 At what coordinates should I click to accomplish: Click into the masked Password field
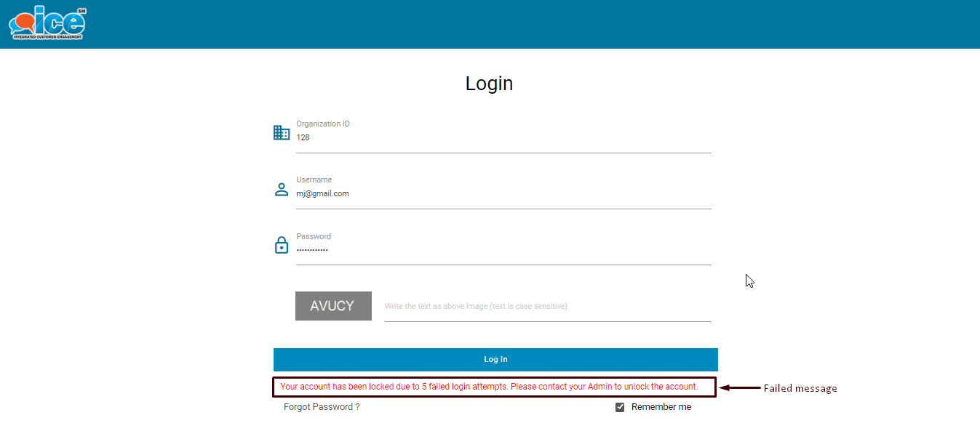(502, 250)
